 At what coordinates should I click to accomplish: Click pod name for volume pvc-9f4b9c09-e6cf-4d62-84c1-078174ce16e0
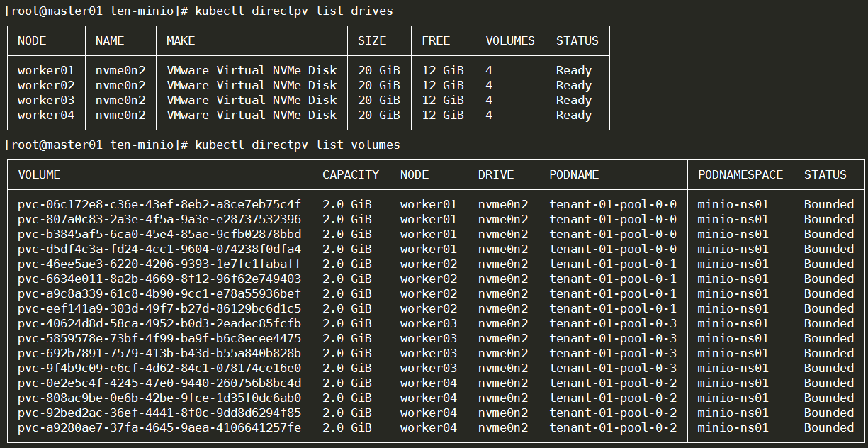[x=613, y=368]
